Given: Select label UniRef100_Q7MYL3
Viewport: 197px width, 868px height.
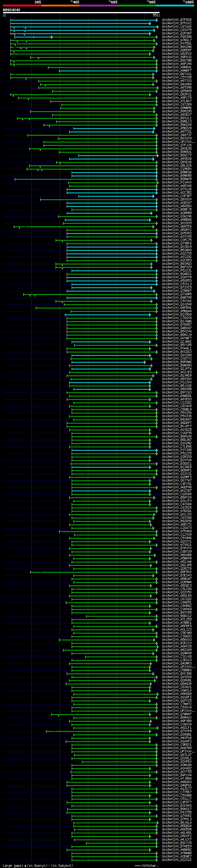Looking at the screenshot, I should pyautogui.click(x=177, y=819).
